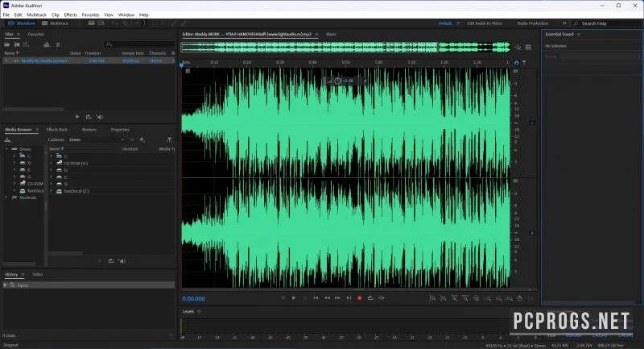Image resolution: width=644 pixels, height=349 pixels.
Task: Open the Multitrack menu
Action: coord(36,15)
